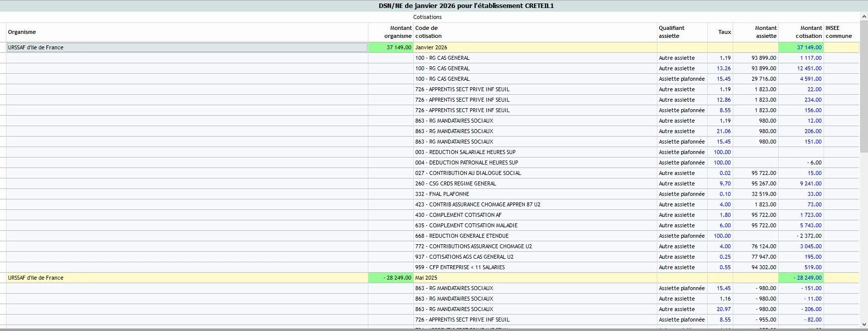This screenshot has height=331, width=868.
Task: Click the - 2 372.00 Montant cotisation cell
Action: pyautogui.click(x=801, y=236)
